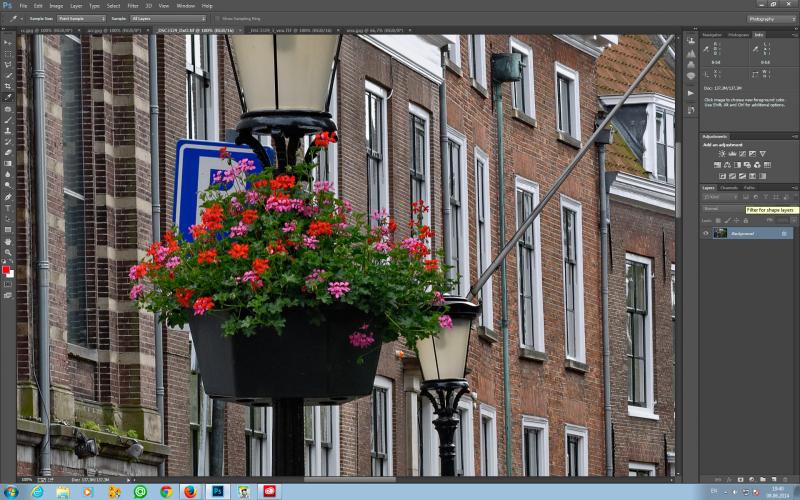Add a Brightness/Contrast adjustment

(x=722, y=154)
